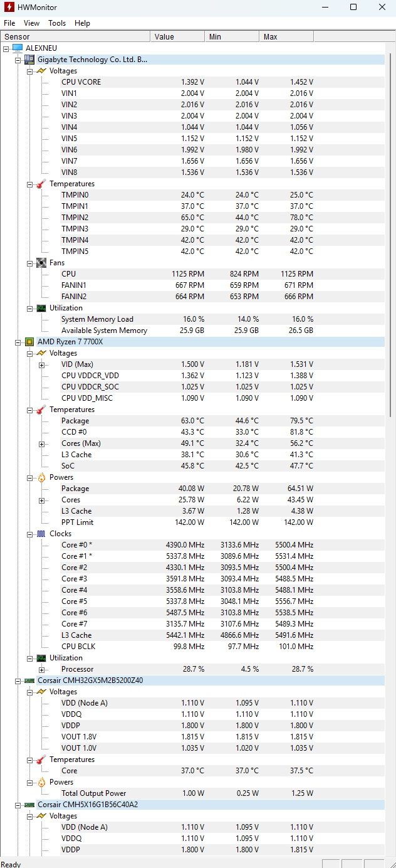Viewport: 396px width, 868px height.
Task: Click Voltages icon under AMD Ryzen
Action: click(41, 353)
